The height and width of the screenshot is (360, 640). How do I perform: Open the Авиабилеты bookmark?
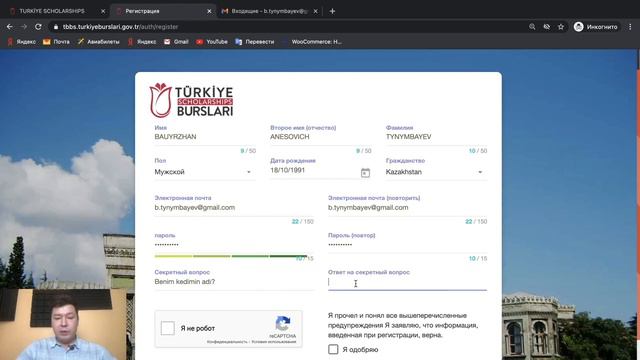98,42
